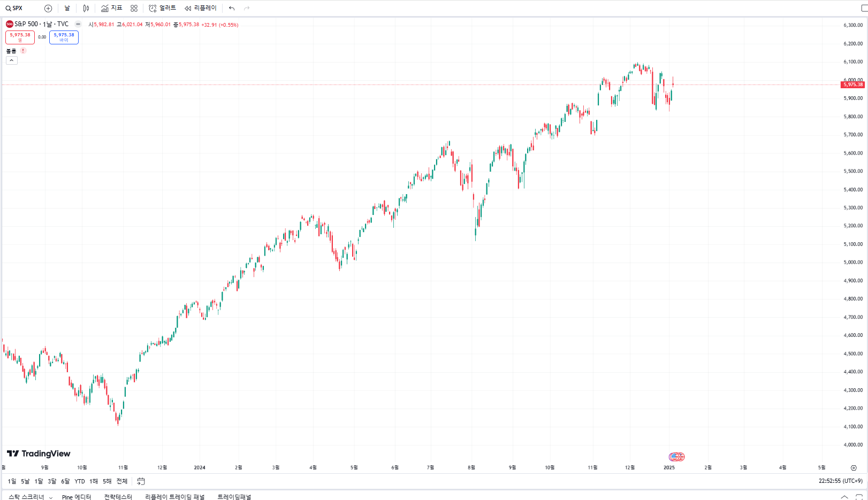Open the SPX symbol search
Viewport: 868px width, 500px height.
[15, 9]
